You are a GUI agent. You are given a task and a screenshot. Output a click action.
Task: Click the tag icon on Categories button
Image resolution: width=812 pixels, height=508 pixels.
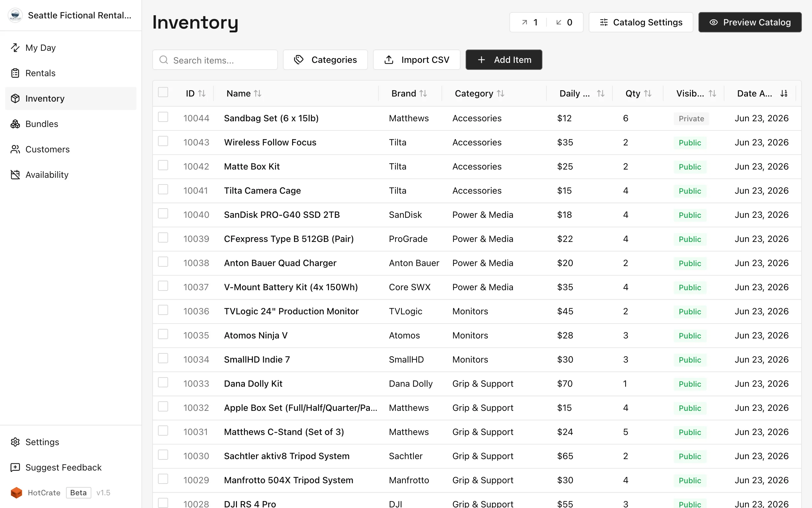(x=298, y=59)
